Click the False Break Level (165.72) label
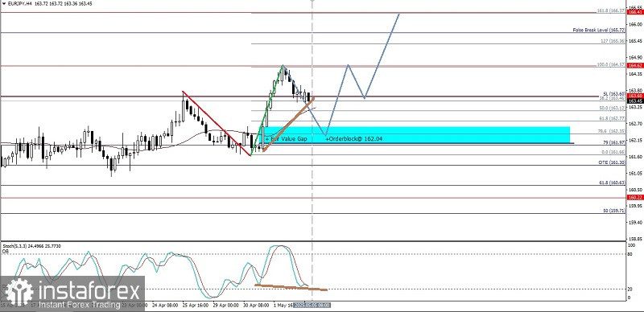 (599, 31)
